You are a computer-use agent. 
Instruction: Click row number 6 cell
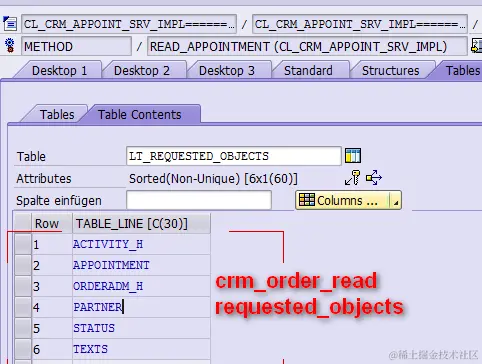click(x=52, y=349)
